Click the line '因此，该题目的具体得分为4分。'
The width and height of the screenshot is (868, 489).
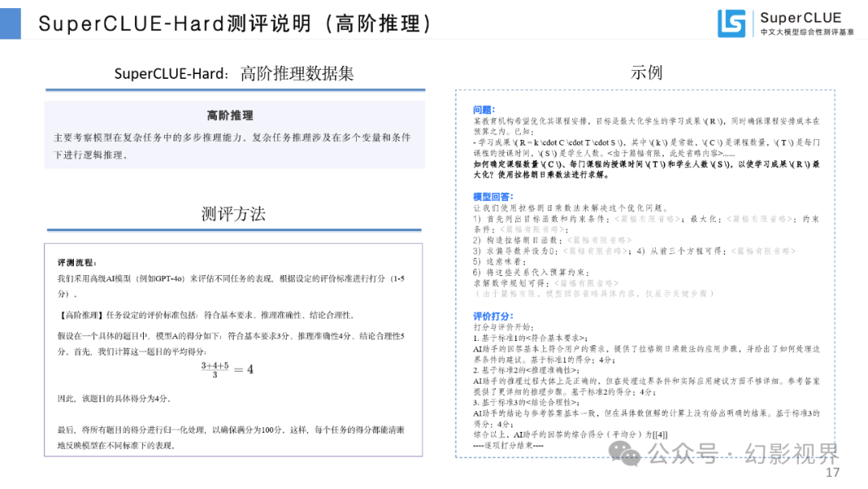tap(115, 398)
